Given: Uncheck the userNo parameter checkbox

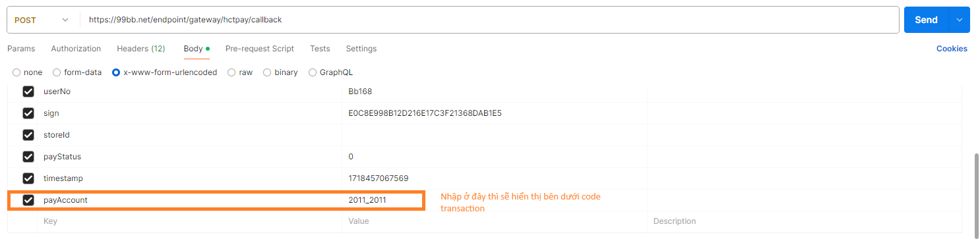Looking at the screenshot, I should point(28,92).
